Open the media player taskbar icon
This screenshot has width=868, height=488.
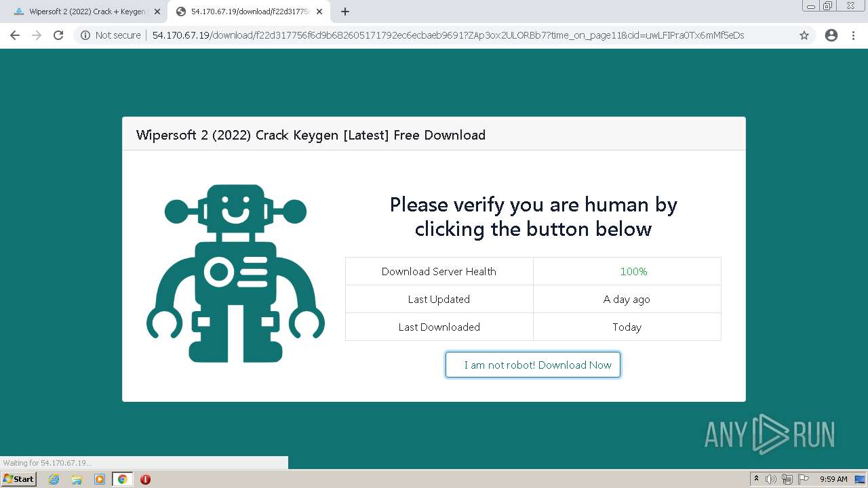[x=100, y=479]
